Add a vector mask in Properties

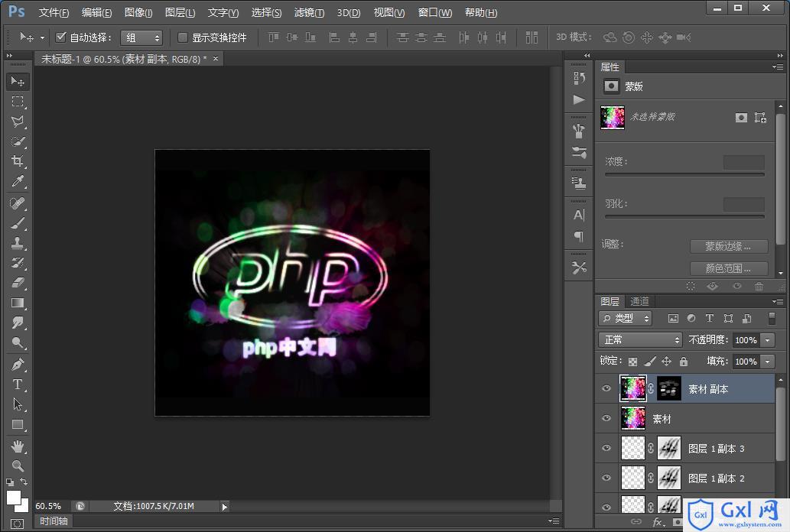coord(760,118)
